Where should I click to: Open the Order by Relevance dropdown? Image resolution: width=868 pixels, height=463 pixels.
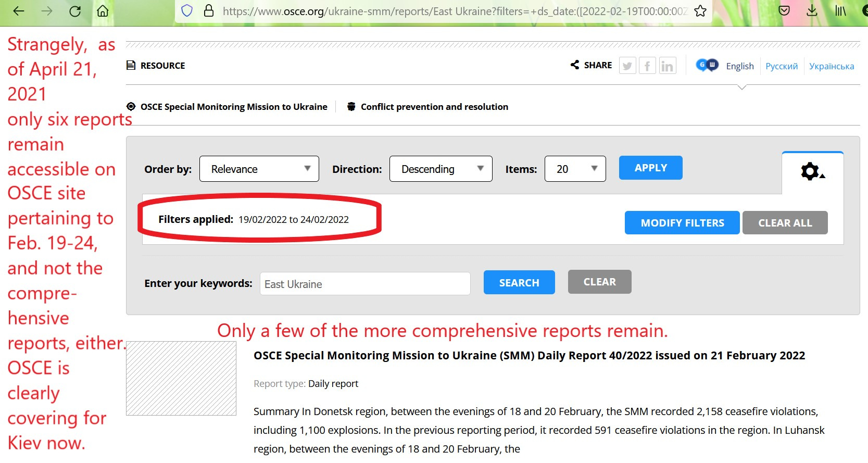259,169
